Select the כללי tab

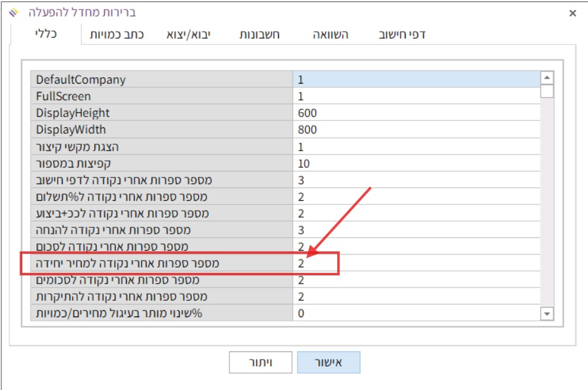click(x=46, y=34)
